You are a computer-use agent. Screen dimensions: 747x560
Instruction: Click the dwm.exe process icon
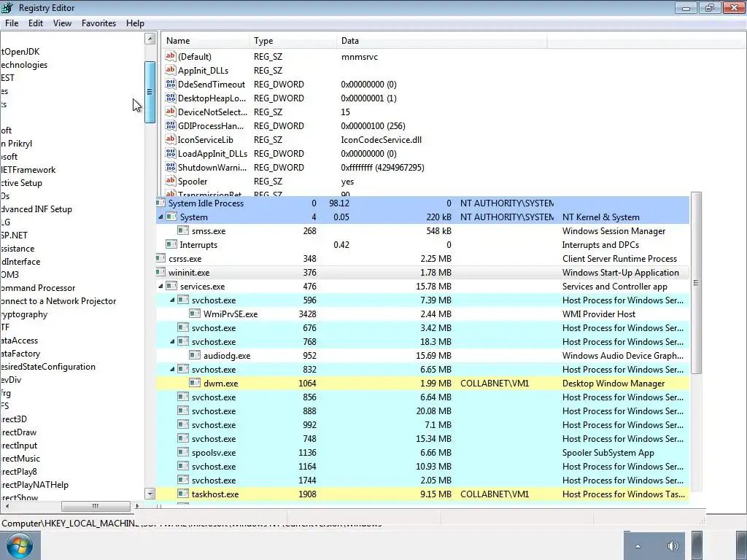194,382
